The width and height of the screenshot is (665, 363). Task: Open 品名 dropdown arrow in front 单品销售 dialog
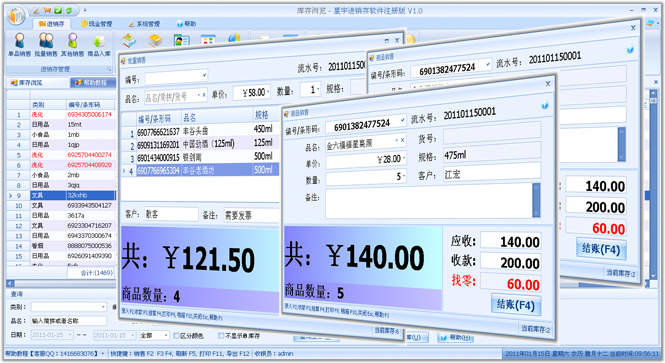397,140
